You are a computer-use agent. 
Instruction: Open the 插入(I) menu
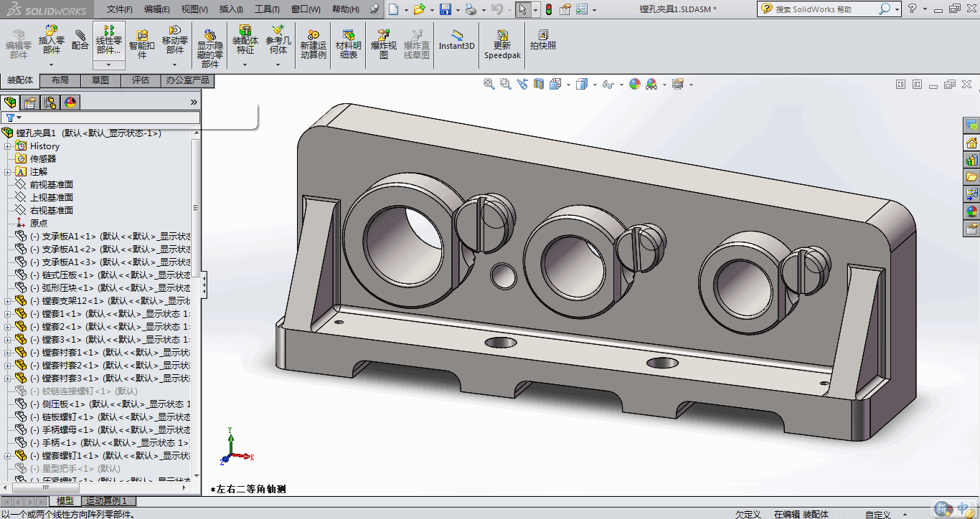pyautogui.click(x=230, y=9)
